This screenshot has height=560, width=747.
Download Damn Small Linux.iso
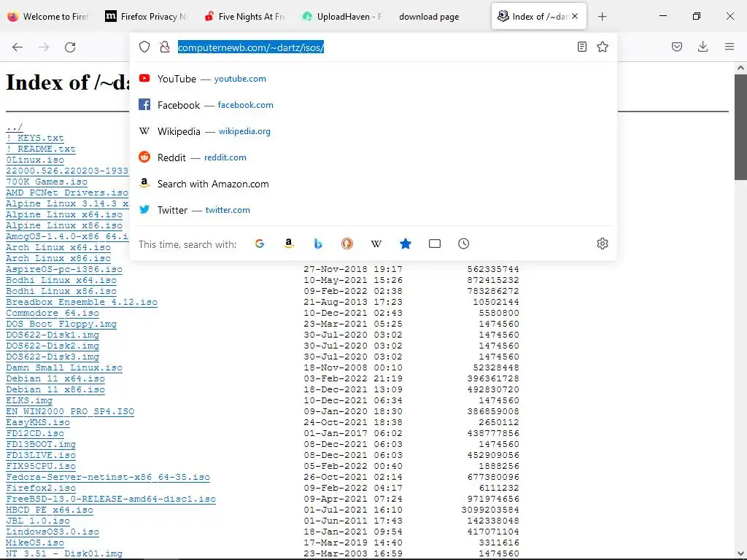click(64, 368)
